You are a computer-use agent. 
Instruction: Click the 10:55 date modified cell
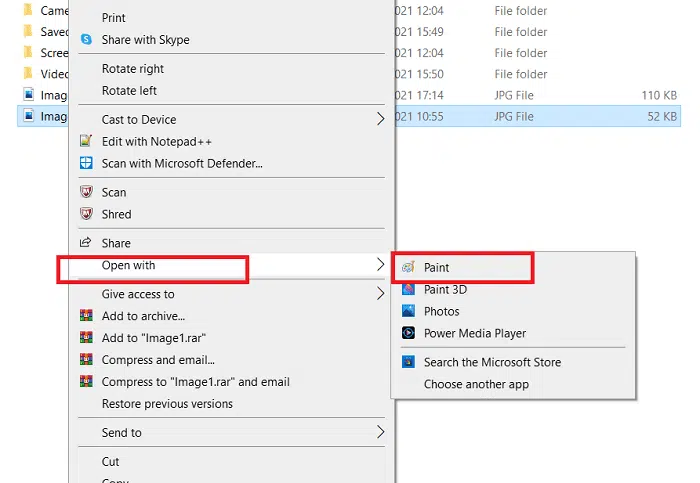[x=419, y=117]
